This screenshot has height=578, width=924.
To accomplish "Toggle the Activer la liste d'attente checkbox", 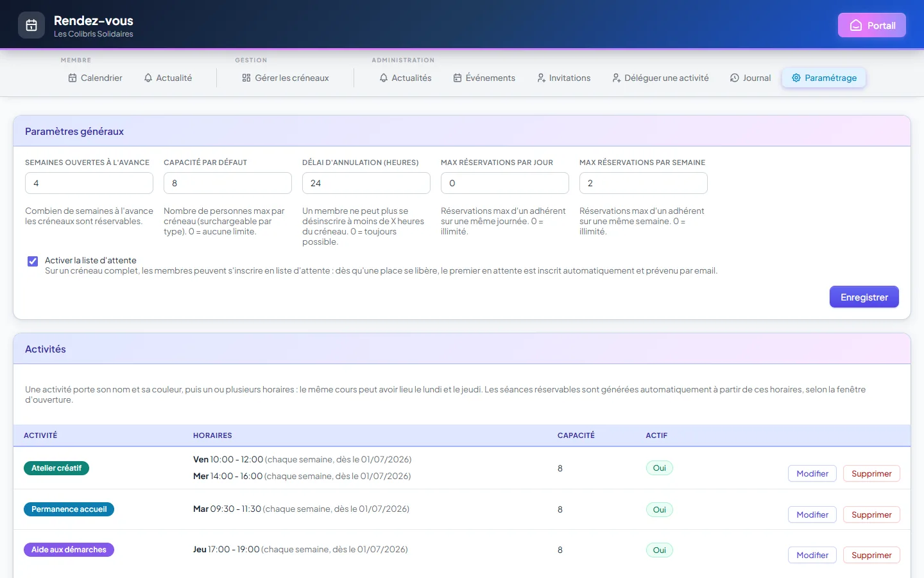I will point(33,261).
